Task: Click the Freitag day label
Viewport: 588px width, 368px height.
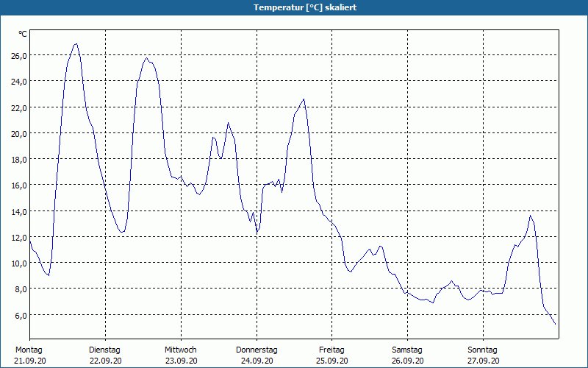Action: tap(331, 350)
